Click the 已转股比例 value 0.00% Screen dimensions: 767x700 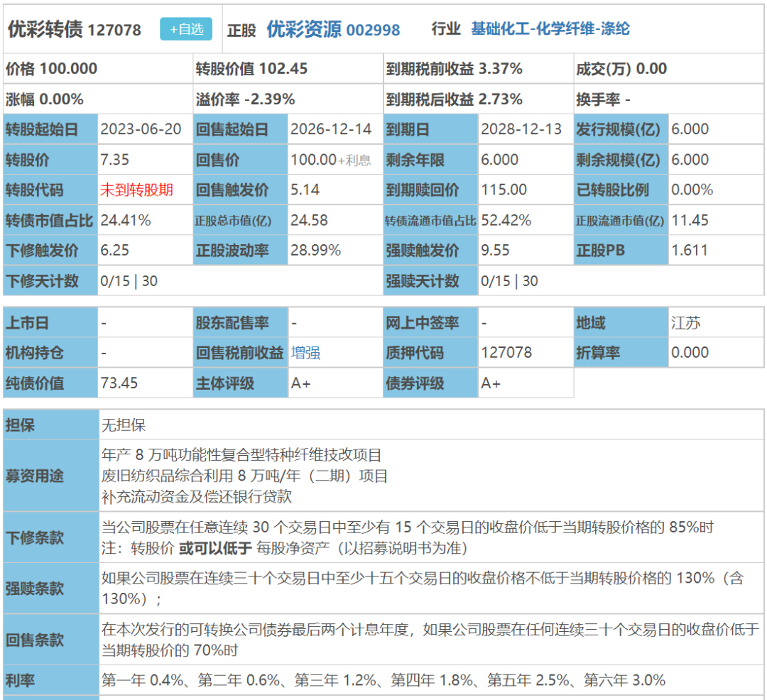click(x=692, y=190)
